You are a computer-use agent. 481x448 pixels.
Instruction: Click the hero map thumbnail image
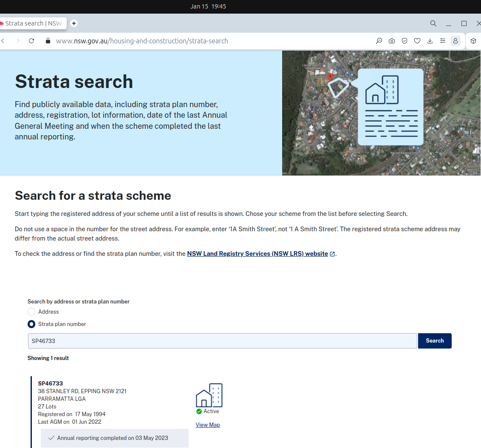pyautogui.click(x=381, y=113)
